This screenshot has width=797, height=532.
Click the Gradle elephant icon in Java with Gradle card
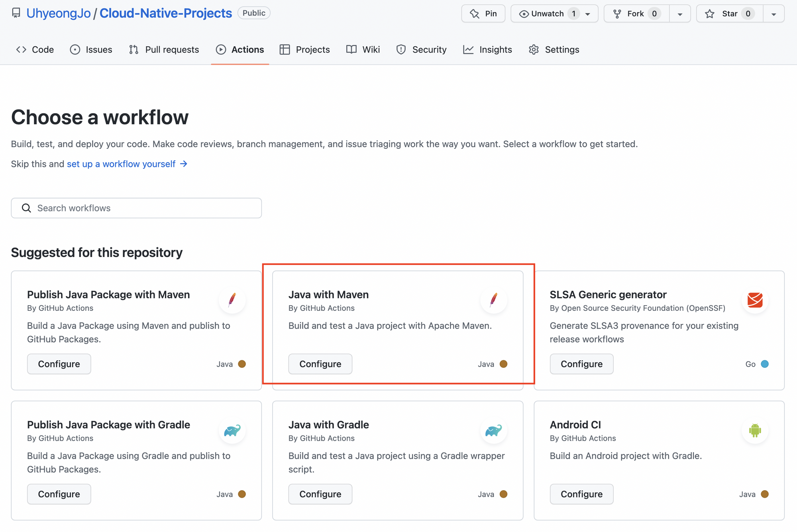(x=493, y=430)
